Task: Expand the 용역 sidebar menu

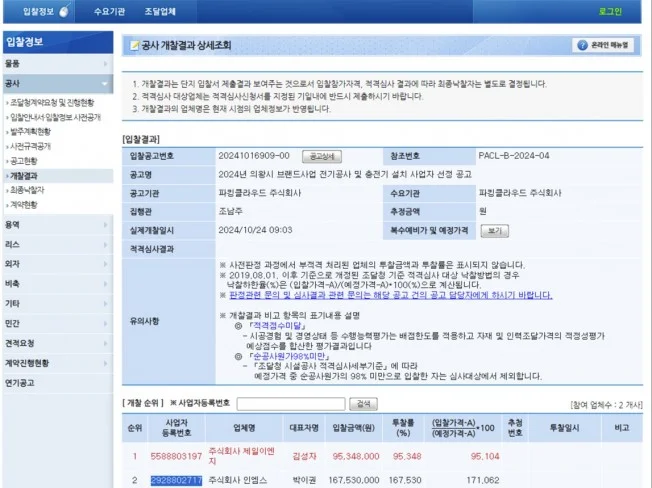Action: (x=58, y=225)
